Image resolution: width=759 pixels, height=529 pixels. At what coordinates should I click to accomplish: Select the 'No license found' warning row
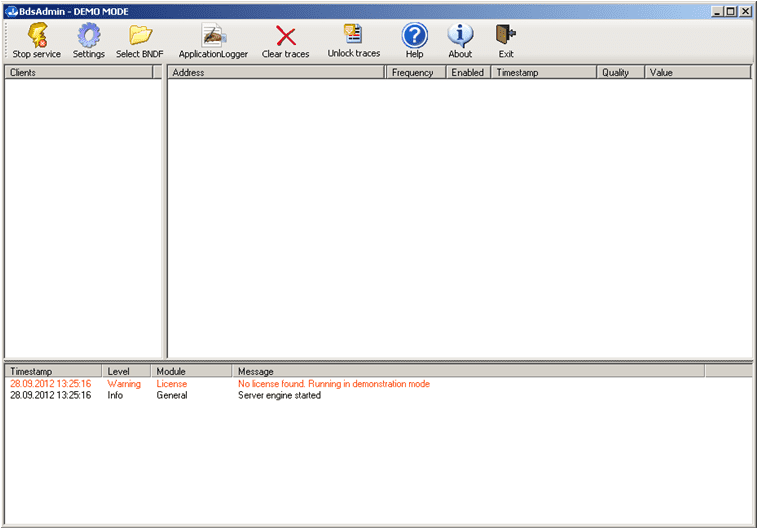pos(333,384)
